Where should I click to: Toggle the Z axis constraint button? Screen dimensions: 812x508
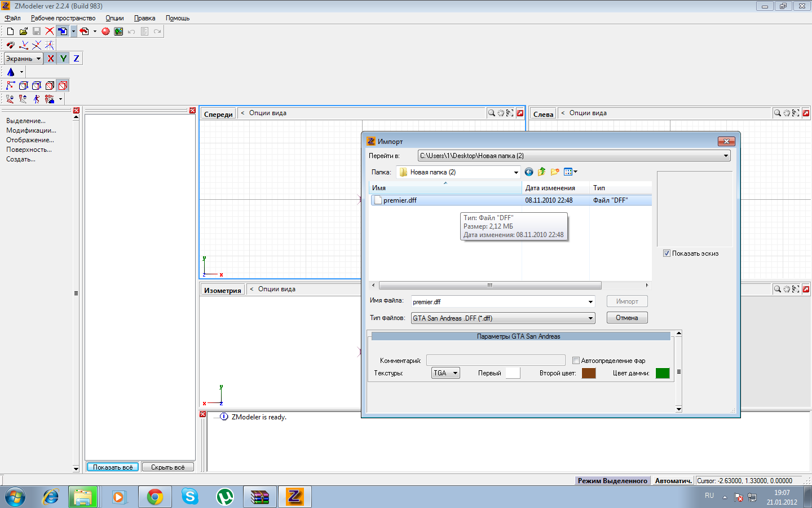pos(76,59)
